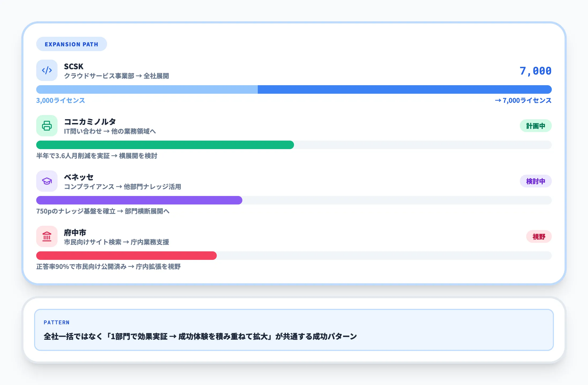This screenshot has height=385, width=588.
Task: Open the →7,000ライセンス link
Action: pos(523,101)
